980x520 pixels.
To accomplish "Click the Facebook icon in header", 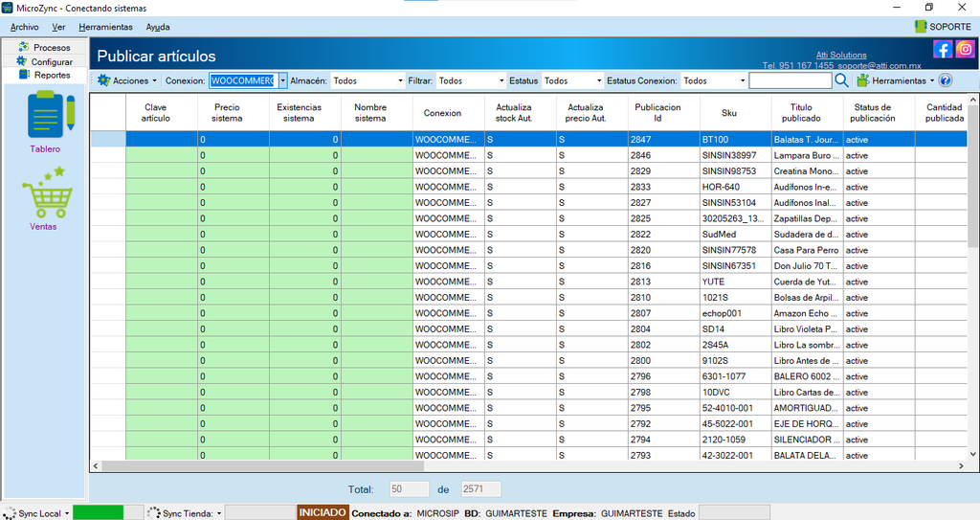I will click(x=943, y=49).
